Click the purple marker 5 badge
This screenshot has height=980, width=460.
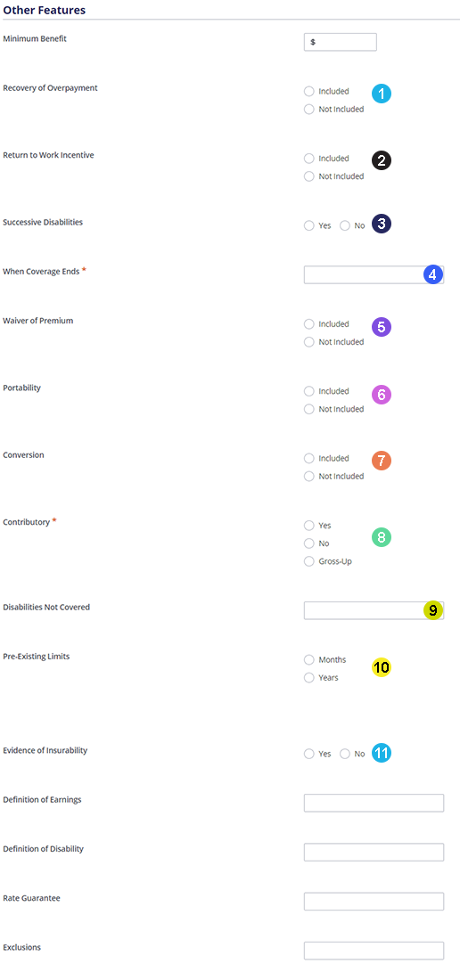pyautogui.click(x=382, y=327)
